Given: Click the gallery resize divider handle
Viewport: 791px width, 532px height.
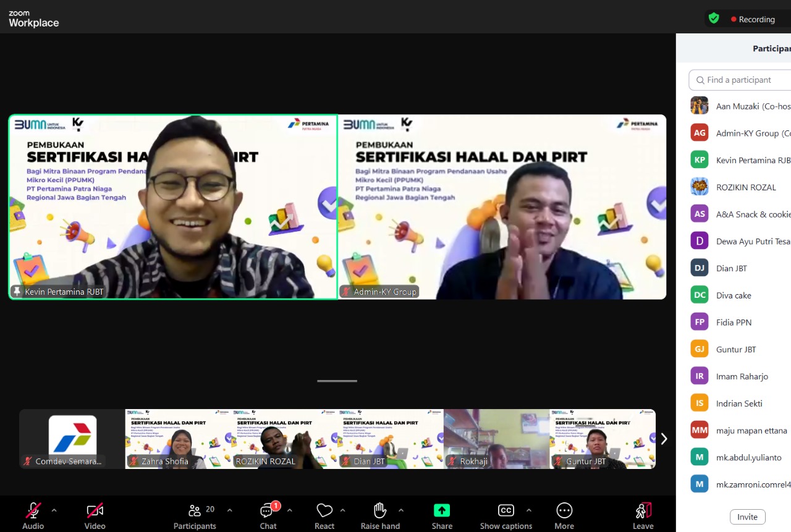Looking at the screenshot, I should pos(337,381).
